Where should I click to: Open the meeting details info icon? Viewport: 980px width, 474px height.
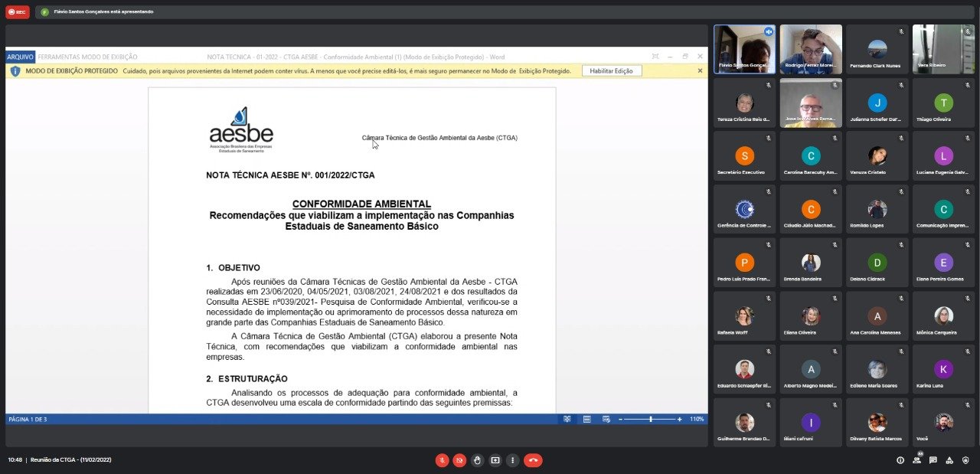(x=900, y=460)
